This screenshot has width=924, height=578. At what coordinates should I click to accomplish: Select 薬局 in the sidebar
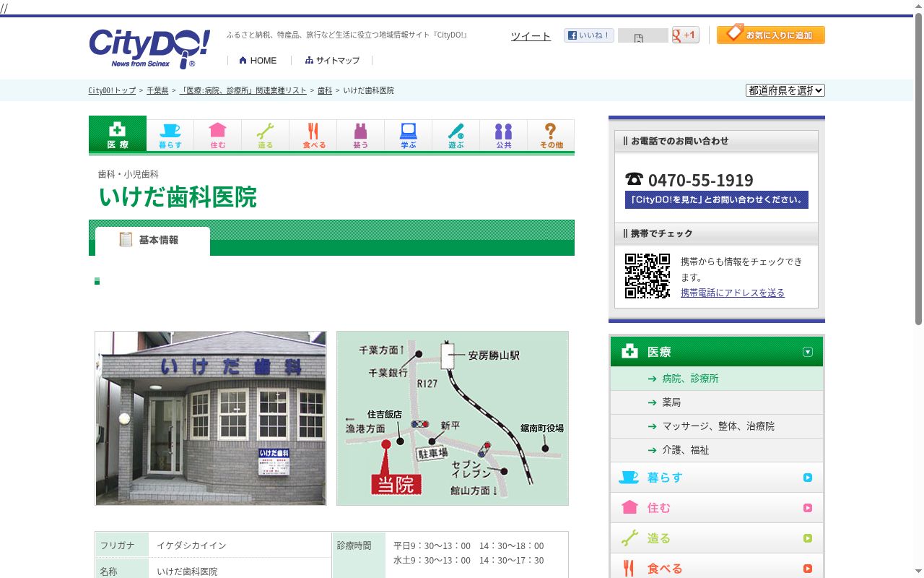pos(717,402)
